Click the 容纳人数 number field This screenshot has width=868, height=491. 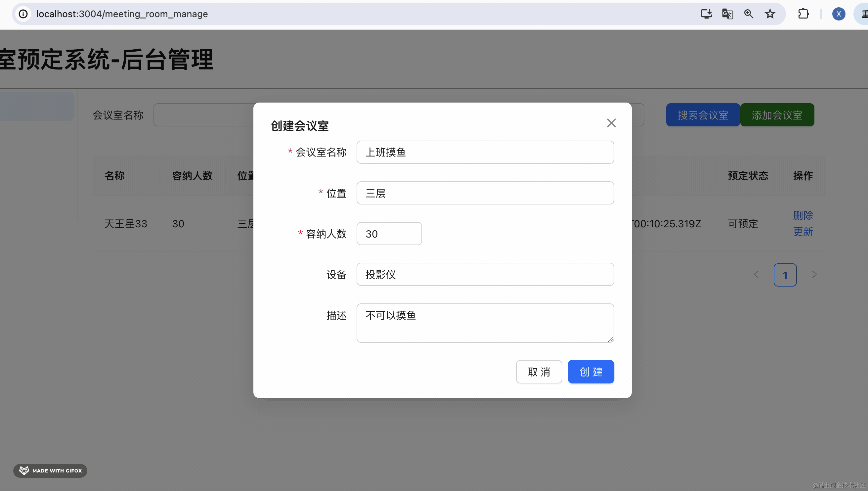[389, 234]
